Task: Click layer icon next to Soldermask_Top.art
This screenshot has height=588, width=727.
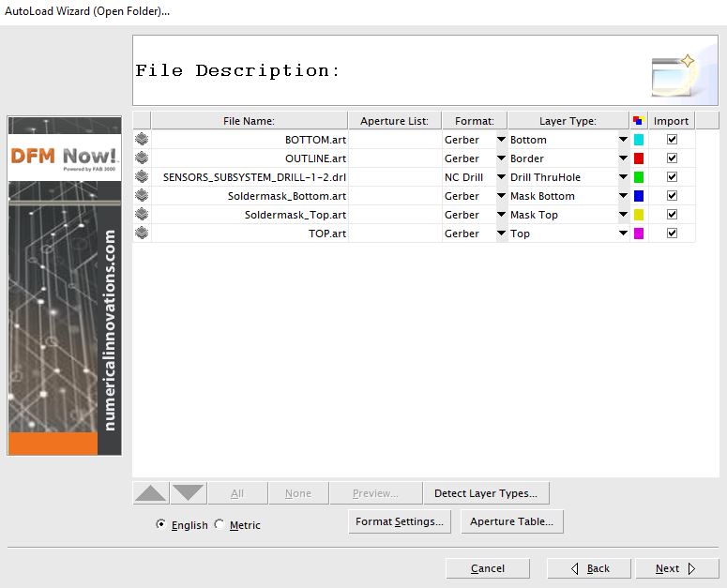Action: point(142,214)
